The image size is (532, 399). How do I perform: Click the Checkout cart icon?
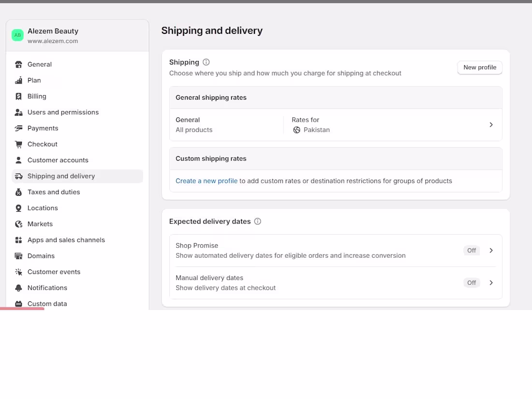[18, 144]
